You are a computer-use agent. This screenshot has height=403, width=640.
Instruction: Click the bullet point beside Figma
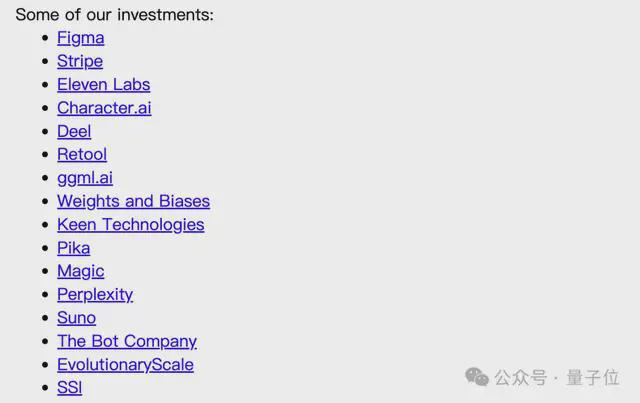tap(45, 38)
